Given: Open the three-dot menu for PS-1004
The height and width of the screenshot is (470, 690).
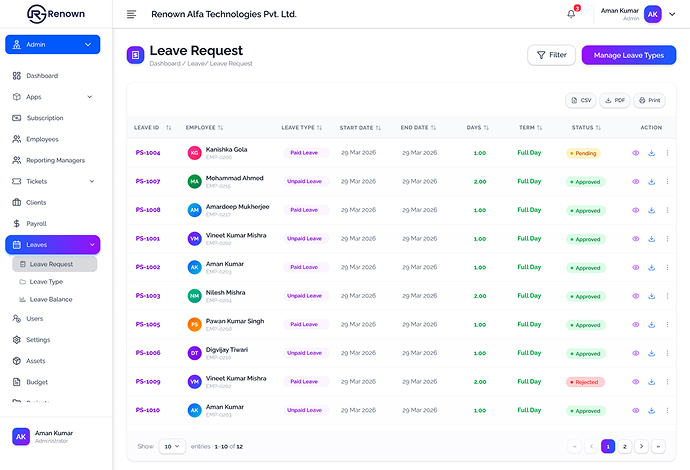Looking at the screenshot, I should 667,153.
